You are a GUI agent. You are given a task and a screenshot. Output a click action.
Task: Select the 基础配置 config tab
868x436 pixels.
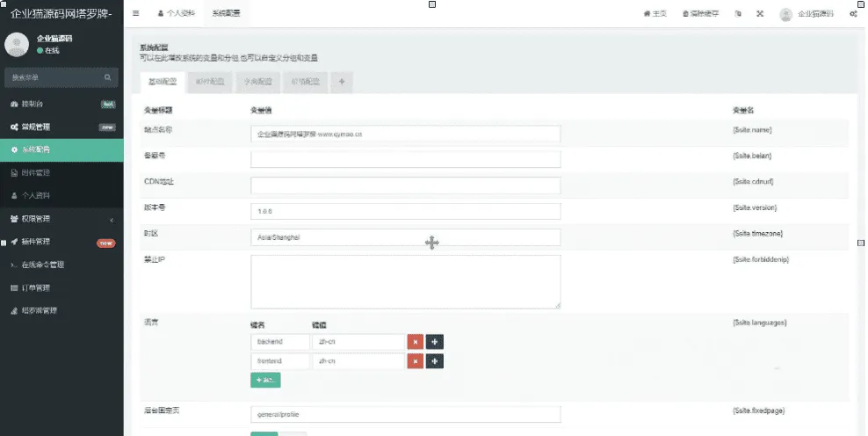pos(163,82)
